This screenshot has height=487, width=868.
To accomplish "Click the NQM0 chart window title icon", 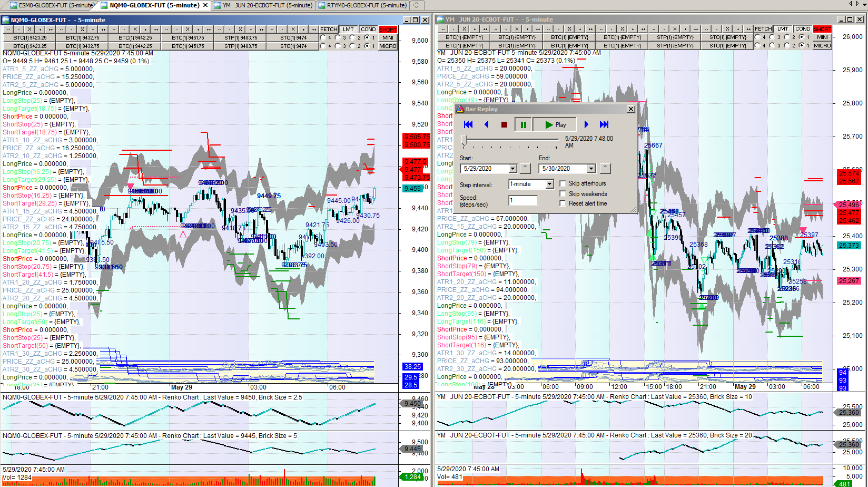I will (x=6, y=20).
